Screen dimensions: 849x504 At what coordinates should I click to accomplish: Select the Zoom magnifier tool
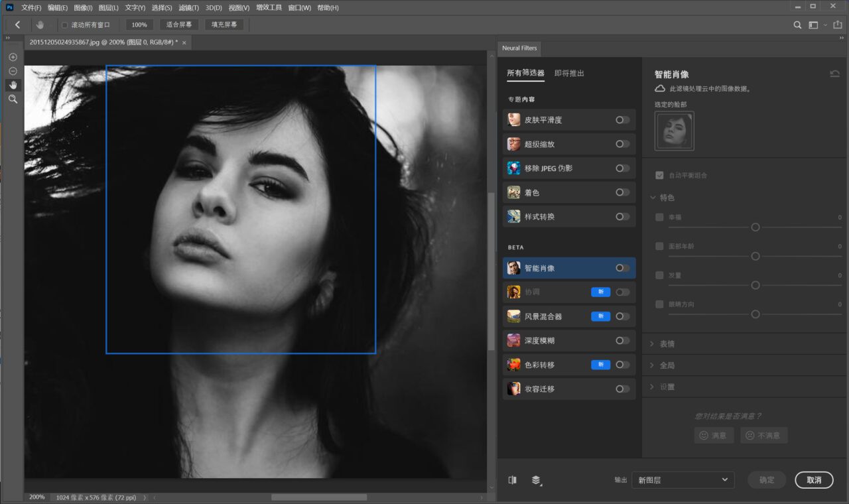[x=13, y=99]
